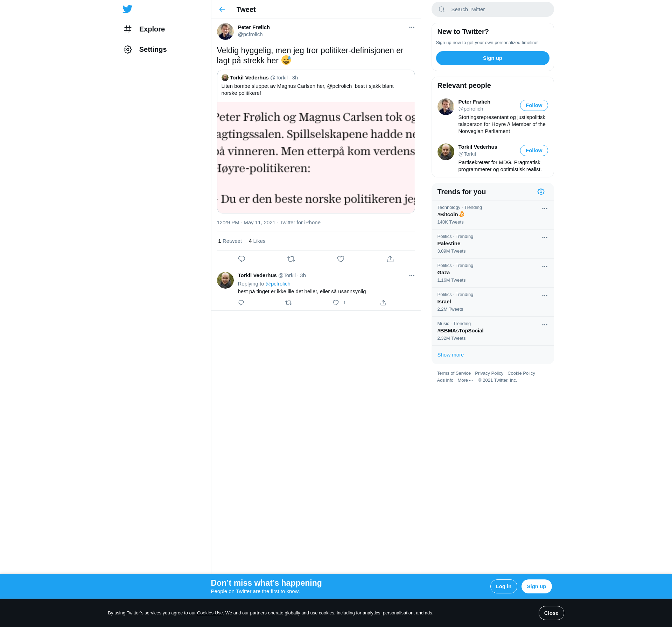Share Torkil Vederhus's reply tweet
Image resolution: width=672 pixels, height=627 pixels.
point(383,303)
